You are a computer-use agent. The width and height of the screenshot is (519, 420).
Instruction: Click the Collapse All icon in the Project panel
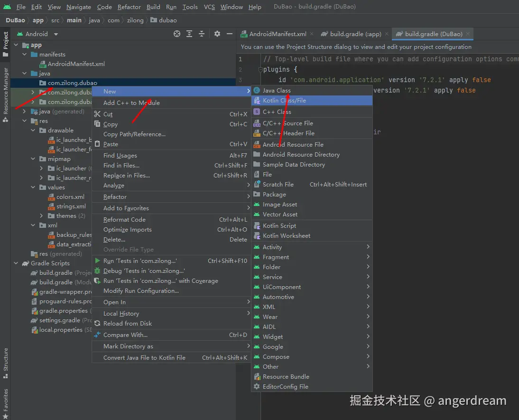pyautogui.click(x=202, y=34)
